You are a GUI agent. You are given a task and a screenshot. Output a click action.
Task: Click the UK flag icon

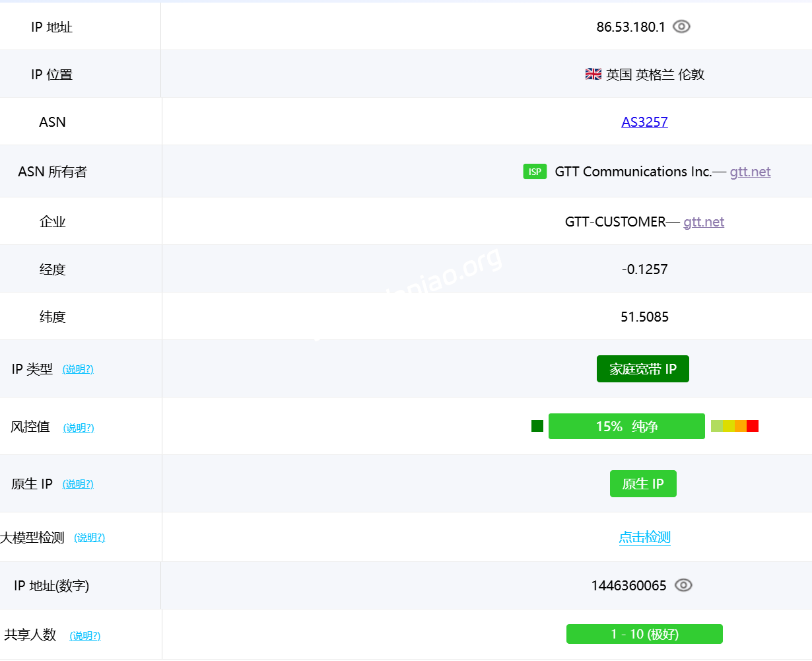point(593,75)
